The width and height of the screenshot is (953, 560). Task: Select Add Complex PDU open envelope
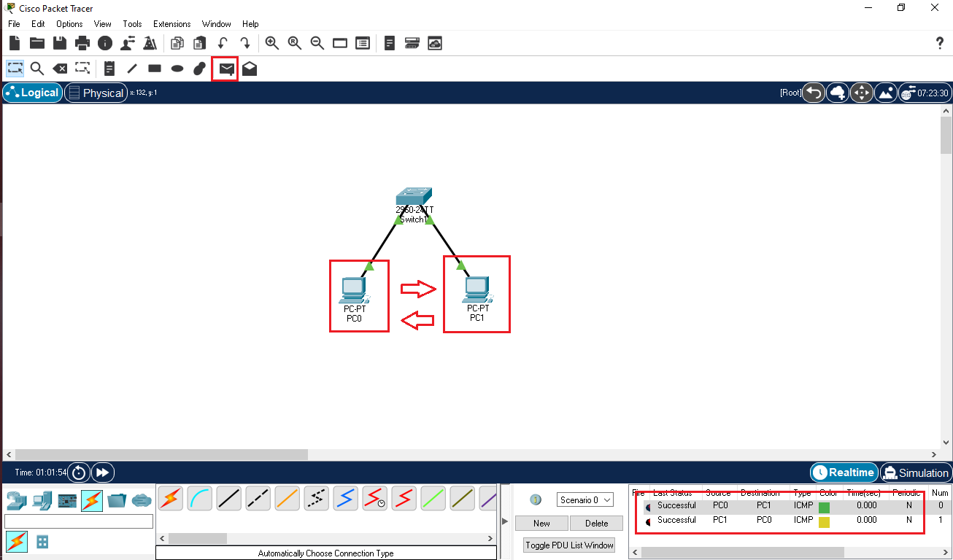pyautogui.click(x=250, y=69)
